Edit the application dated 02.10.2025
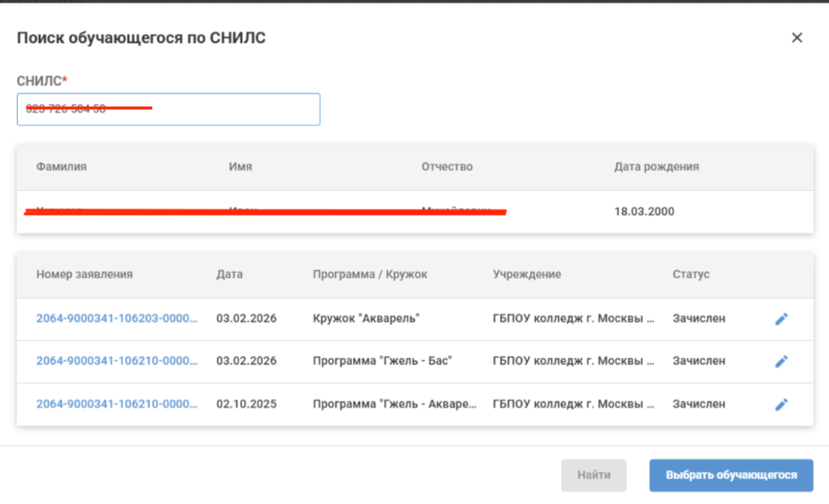 pyautogui.click(x=781, y=404)
